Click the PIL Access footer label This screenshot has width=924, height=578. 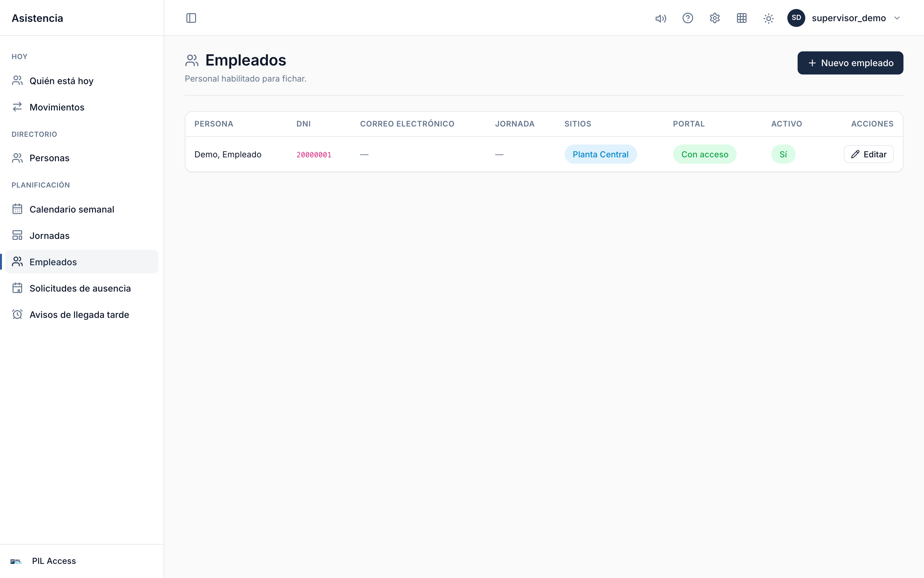54,561
